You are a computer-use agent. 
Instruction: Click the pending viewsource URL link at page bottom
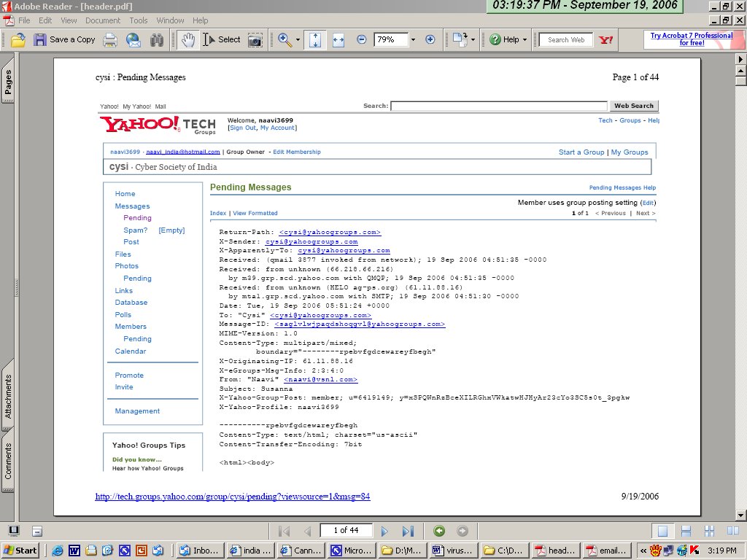pyautogui.click(x=233, y=496)
